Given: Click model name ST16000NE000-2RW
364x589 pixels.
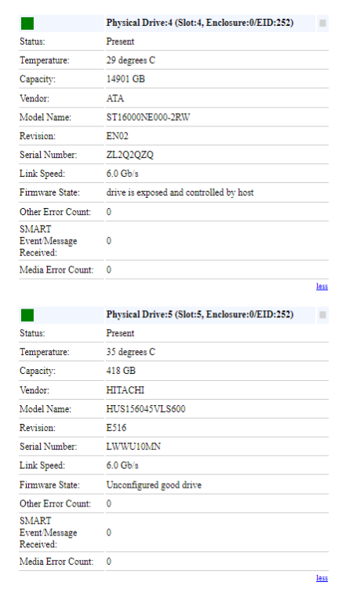Looking at the screenshot, I should pos(147,117).
